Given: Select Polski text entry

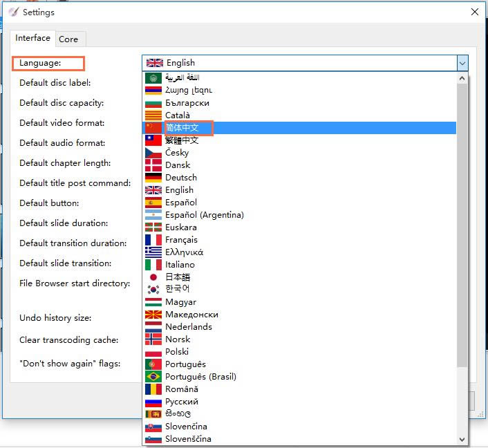Looking at the screenshot, I should [x=177, y=352].
